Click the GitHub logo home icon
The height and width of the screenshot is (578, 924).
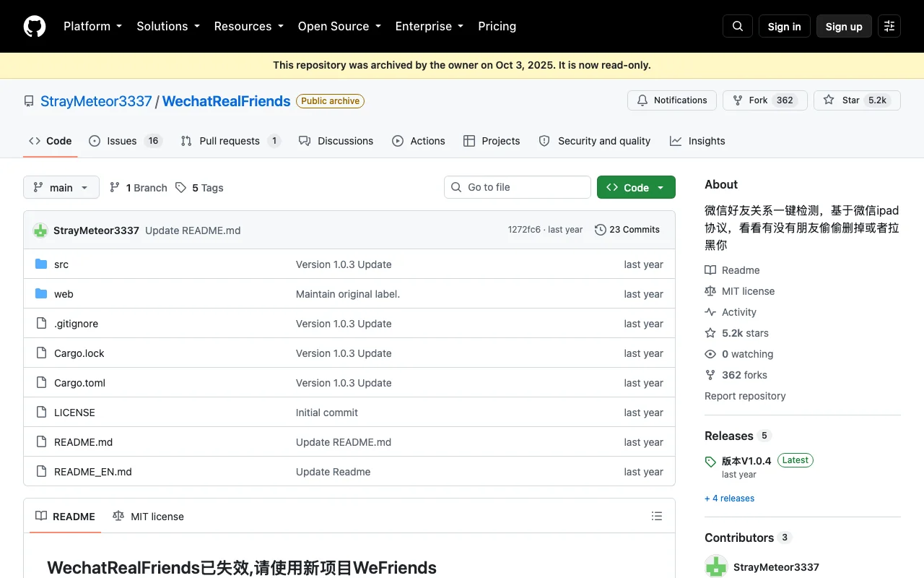[35, 26]
